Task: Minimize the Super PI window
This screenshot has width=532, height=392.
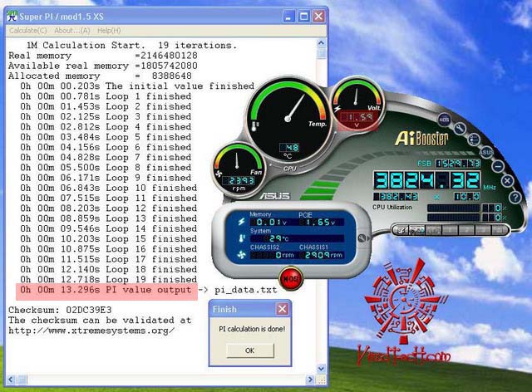Action: [x=288, y=17]
